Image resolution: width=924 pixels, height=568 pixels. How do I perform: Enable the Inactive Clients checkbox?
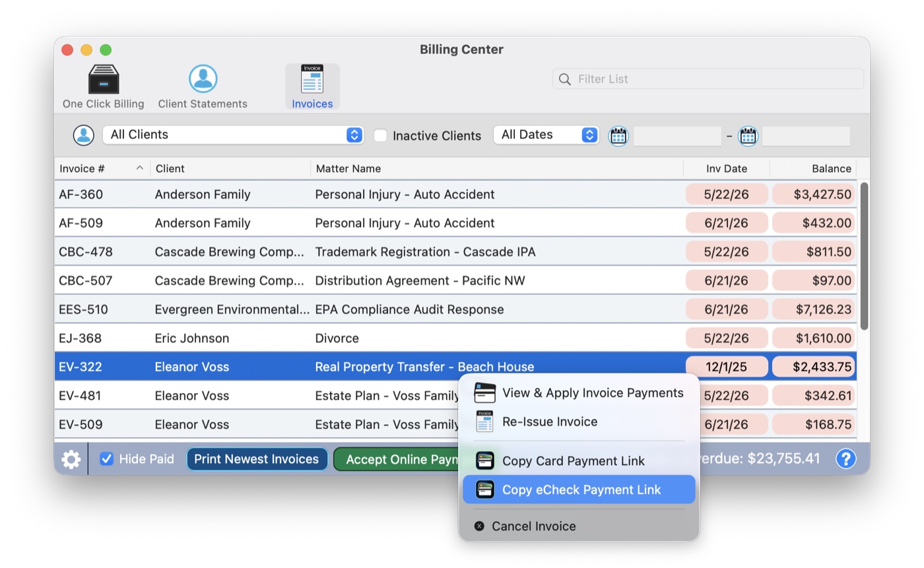pyautogui.click(x=380, y=135)
